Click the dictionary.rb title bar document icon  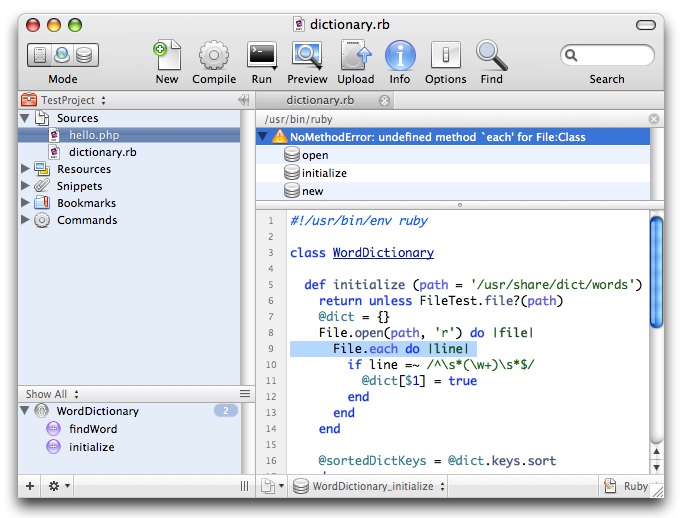point(299,24)
